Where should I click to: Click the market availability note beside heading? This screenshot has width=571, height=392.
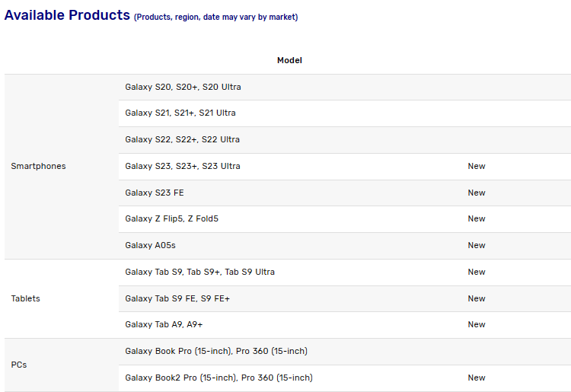215,18
